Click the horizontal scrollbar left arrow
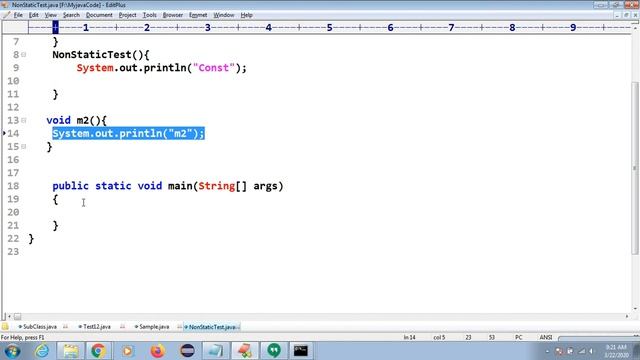This screenshot has width=640, height=360. point(9,316)
